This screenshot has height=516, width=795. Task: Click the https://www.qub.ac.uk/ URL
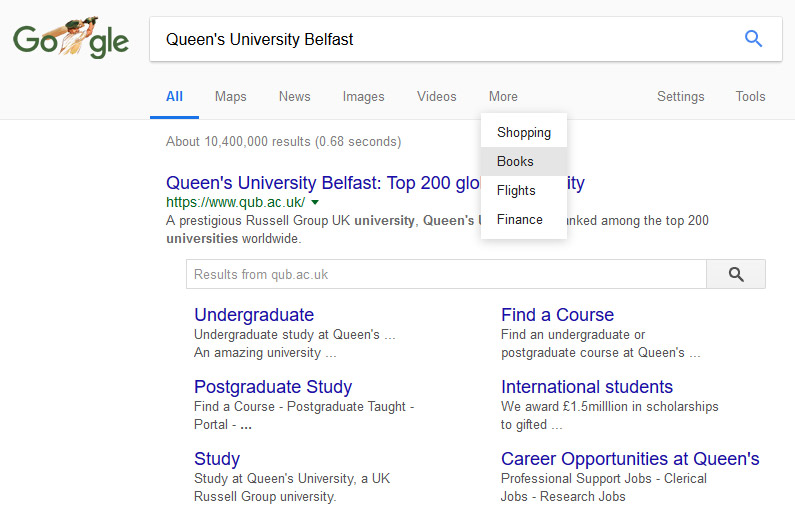[x=236, y=202]
